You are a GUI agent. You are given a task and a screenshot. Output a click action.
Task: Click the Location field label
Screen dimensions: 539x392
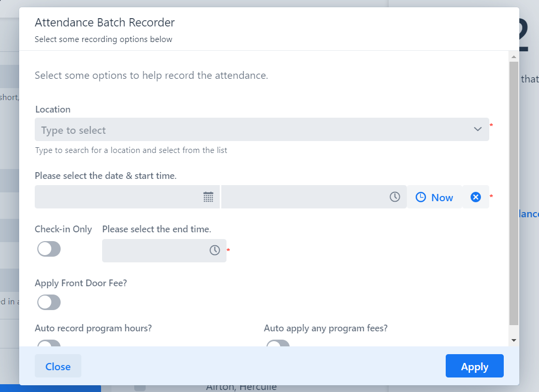coord(52,109)
